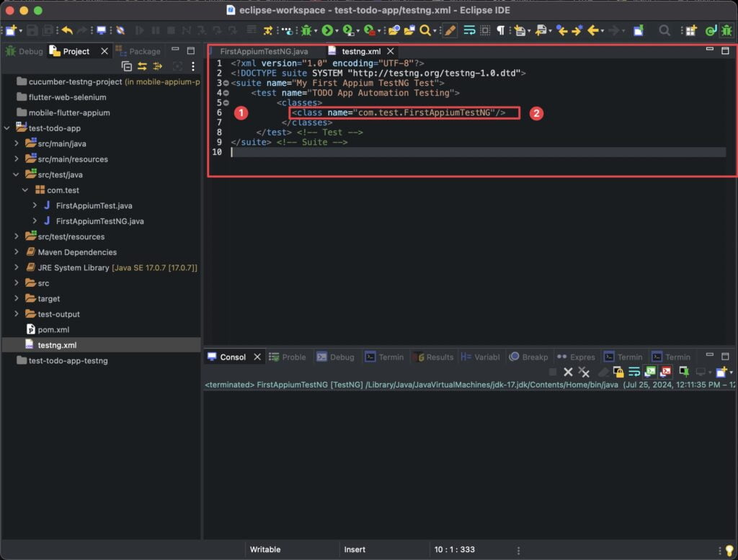Expand the src/main/java folder

pyautogui.click(x=17, y=143)
